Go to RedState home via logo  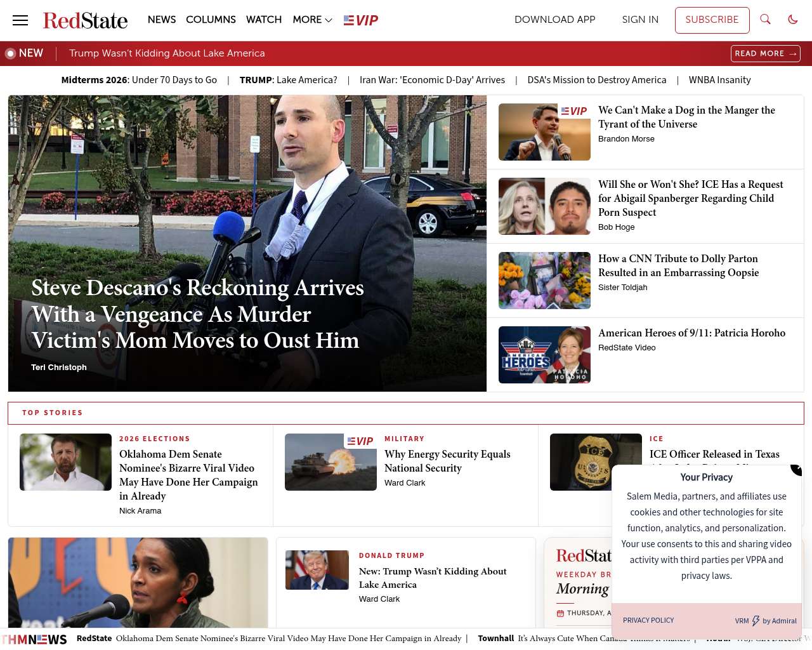point(85,20)
